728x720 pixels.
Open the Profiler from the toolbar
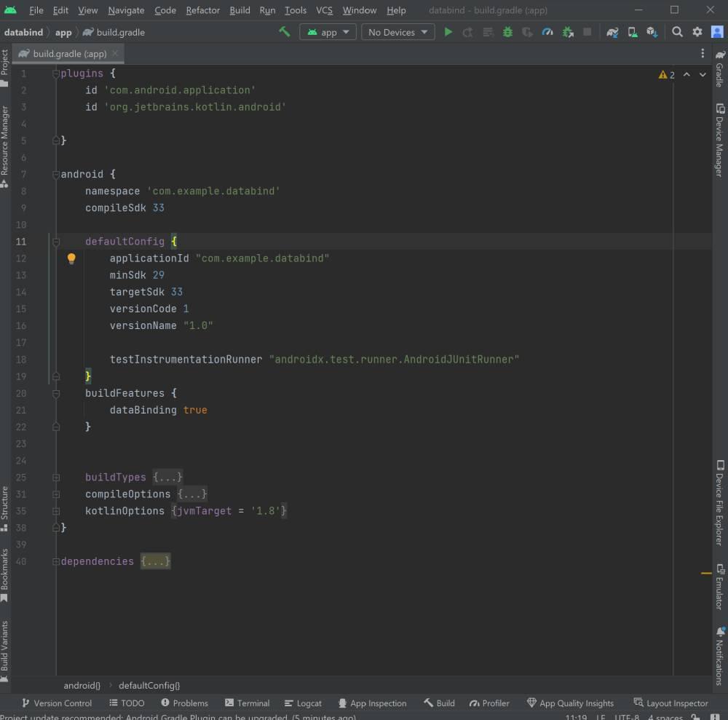point(547,32)
